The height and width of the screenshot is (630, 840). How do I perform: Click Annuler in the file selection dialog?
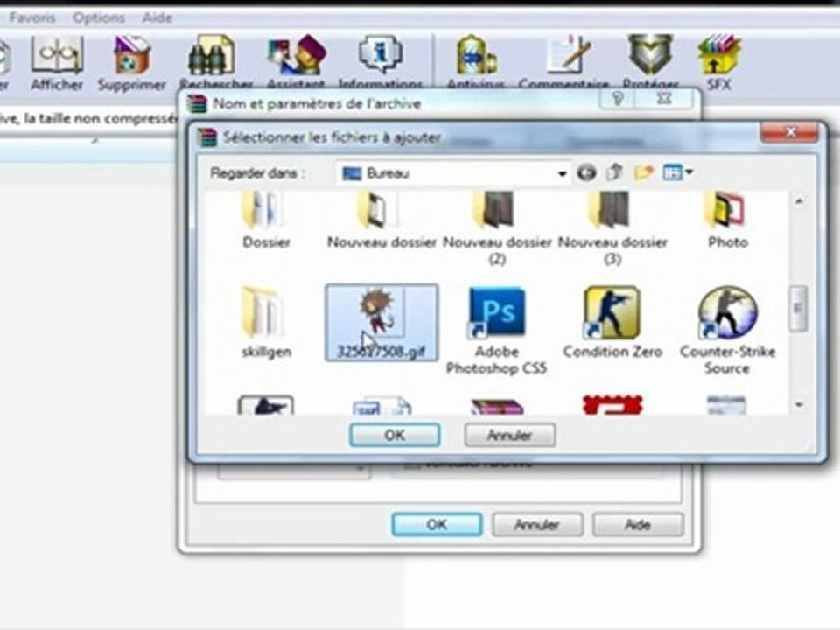(x=509, y=435)
